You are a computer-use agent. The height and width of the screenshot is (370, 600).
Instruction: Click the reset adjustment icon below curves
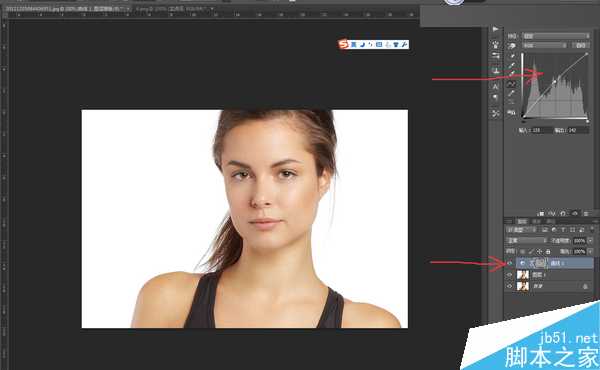tap(563, 214)
